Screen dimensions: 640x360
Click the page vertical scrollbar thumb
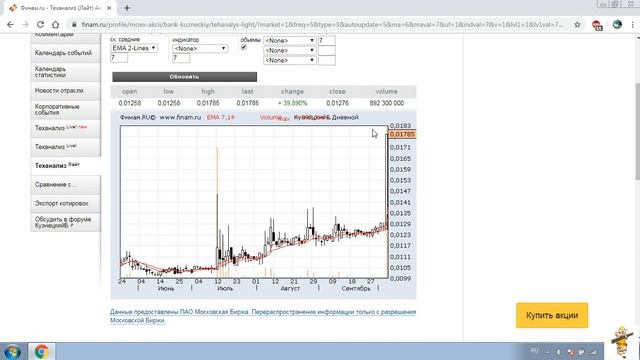[x=637, y=131]
